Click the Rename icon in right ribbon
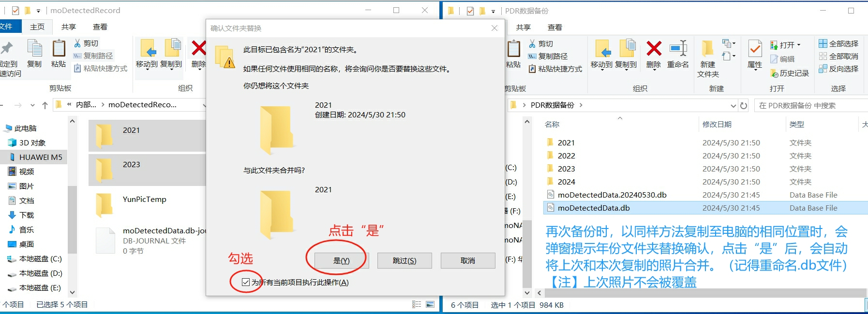868x314 pixels. pos(678,49)
